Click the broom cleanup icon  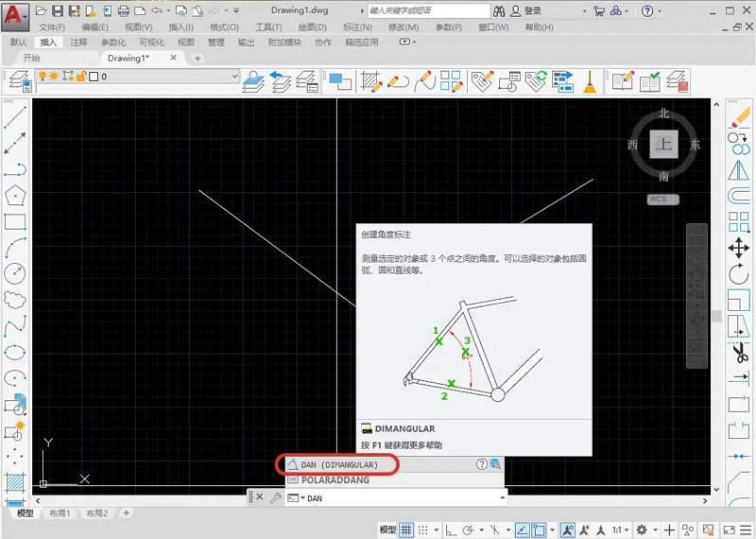[590, 81]
